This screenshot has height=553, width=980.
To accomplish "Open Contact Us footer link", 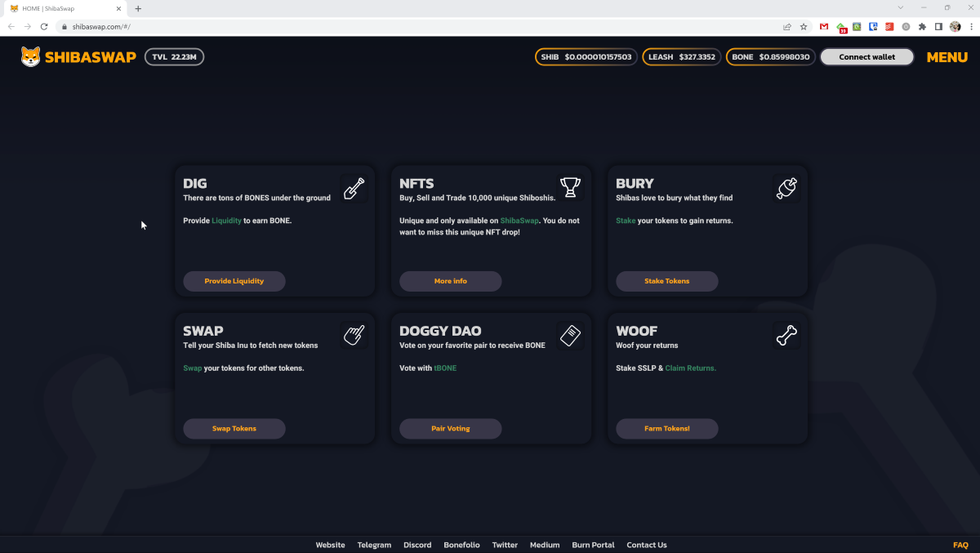I will tap(647, 545).
